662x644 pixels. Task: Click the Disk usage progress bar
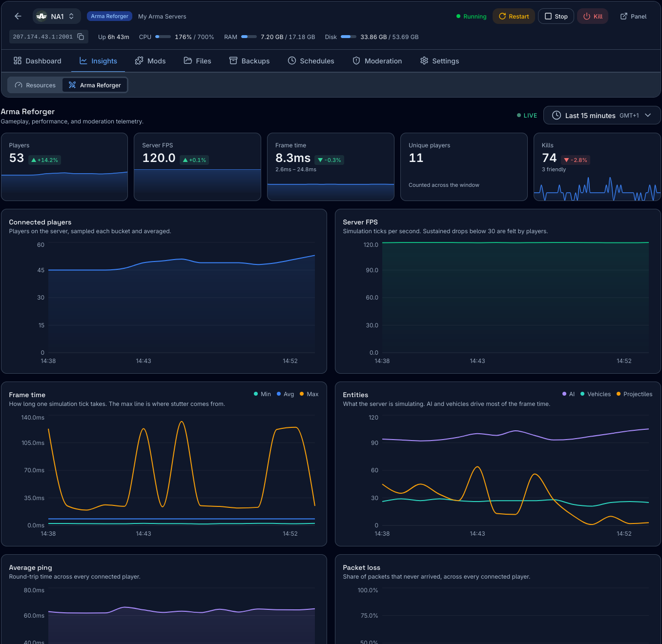pyautogui.click(x=349, y=37)
